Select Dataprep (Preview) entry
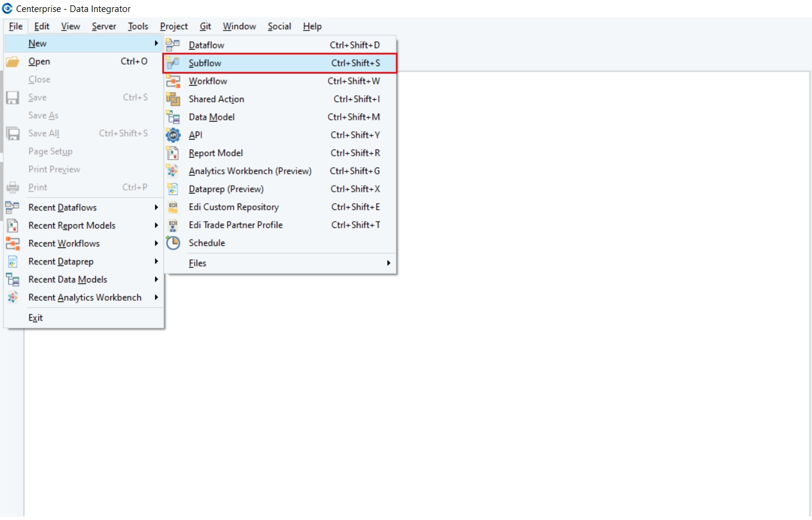Screen dimensions: 812x520 [x=280, y=189]
